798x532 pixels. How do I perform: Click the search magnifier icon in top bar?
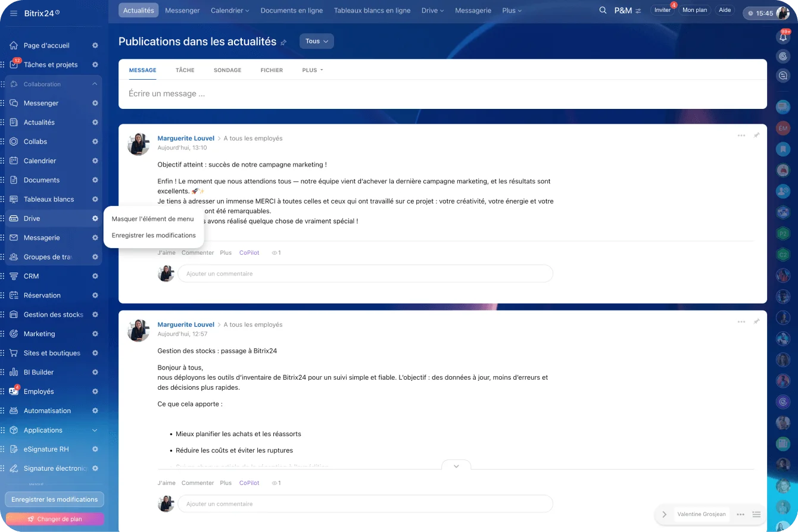point(603,11)
